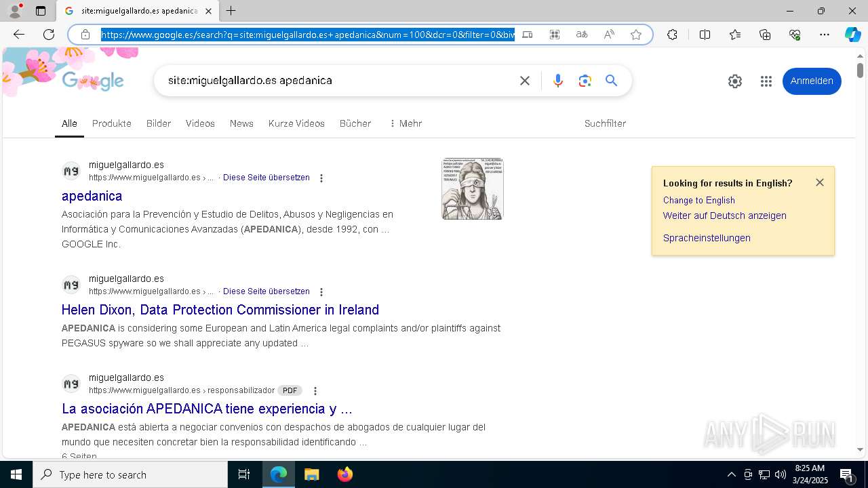Search by image with Google Lens icon
Viewport: 868px width, 488px height.
pos(585,81)
